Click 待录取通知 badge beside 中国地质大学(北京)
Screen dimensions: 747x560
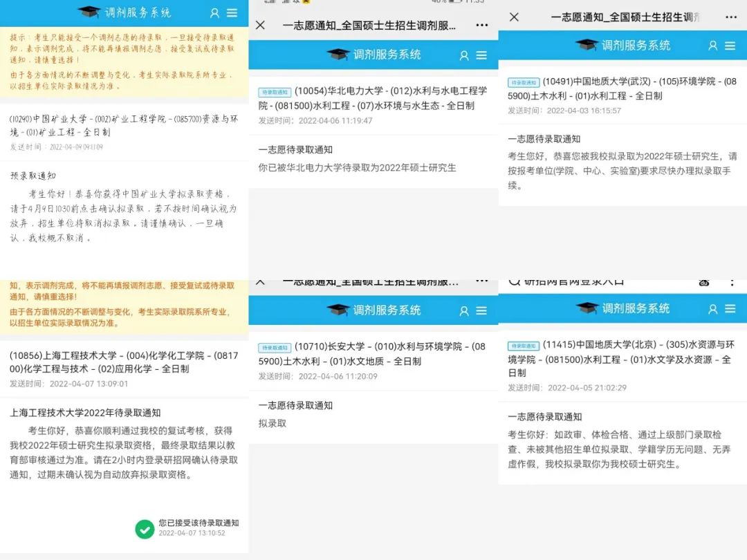click(523, 346)
